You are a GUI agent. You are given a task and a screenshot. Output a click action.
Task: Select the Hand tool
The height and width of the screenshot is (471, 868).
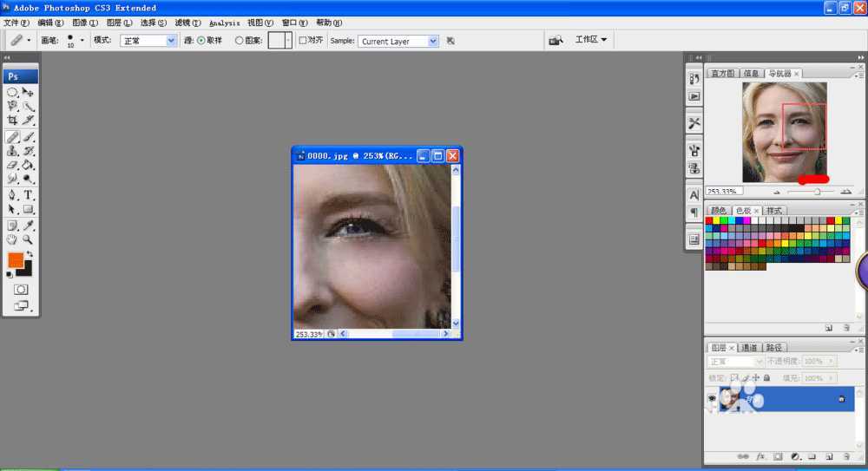(x=12, y=239)
